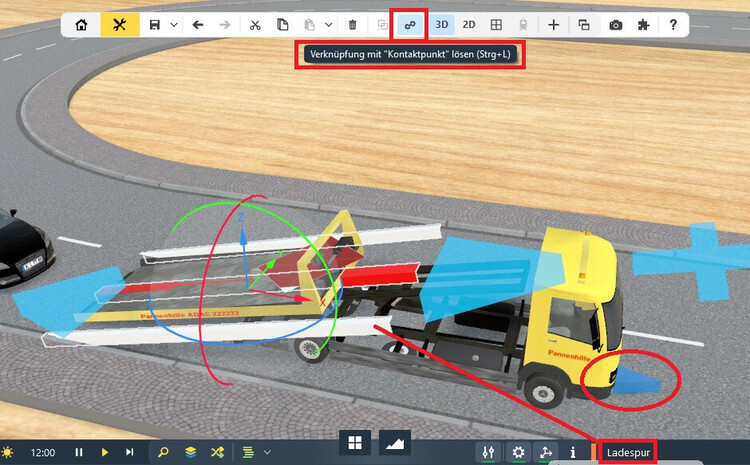The height and width of the screenshot is (465, 750).
Task: Open the plugins puzzle icon
Action: [644, 25]
